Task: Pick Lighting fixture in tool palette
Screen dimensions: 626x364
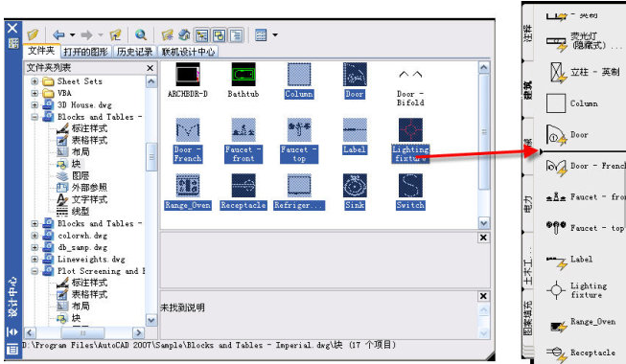Action: tap(576, 290)
